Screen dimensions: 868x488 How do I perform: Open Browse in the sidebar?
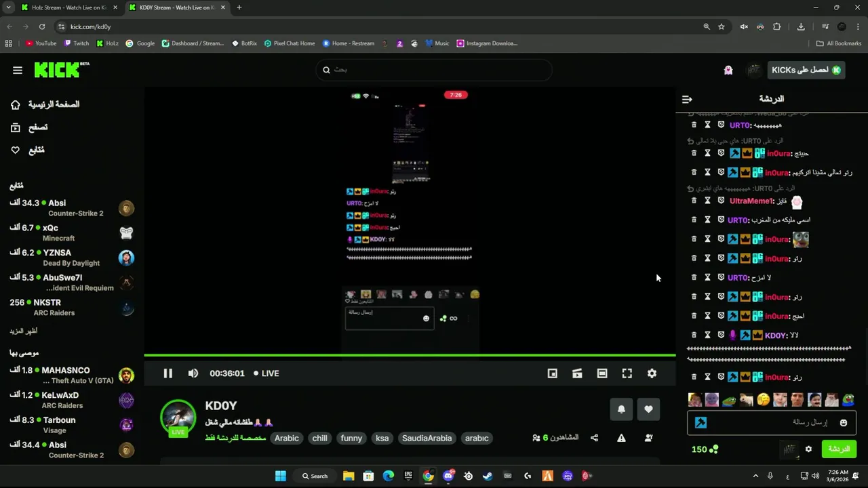click(x=29, y=127)
